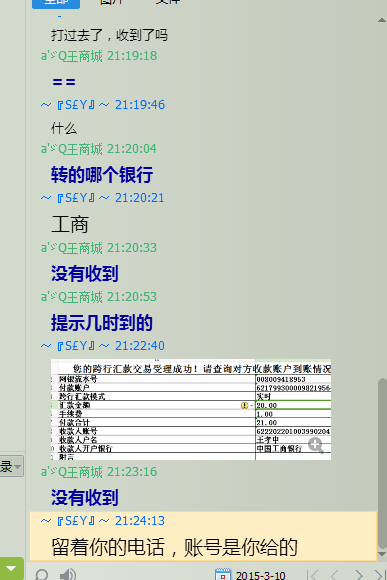The image size is (387, 580).
Task: Click the date 2015-3-10
Action: click(260, 575)
